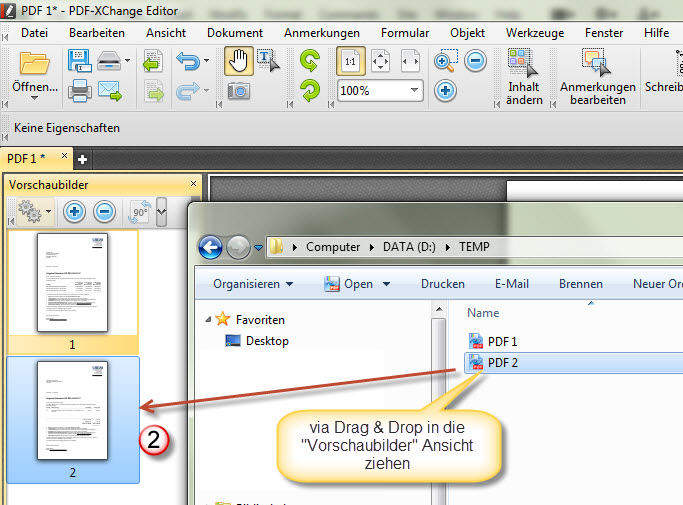This screenshot has height=505, width=683.
Task: Go to next page of the document
Action: point(154,91)
